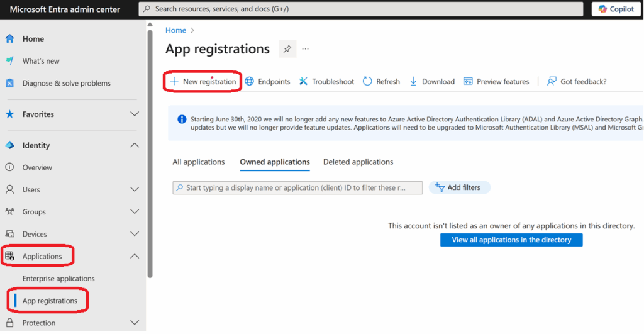Pin the App registrations page
The image size is (644, 334).
(287, 49)
